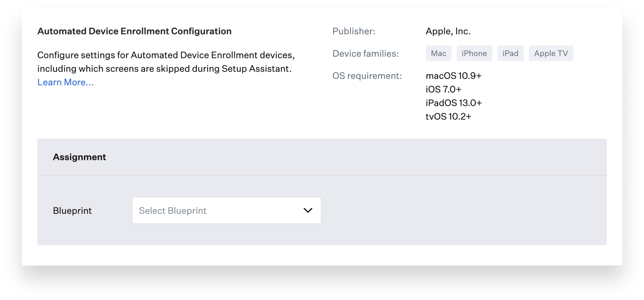Click the Device families label
Image resolution: width=644 pixels, height=300 pixels.
(x=365, y=54)
